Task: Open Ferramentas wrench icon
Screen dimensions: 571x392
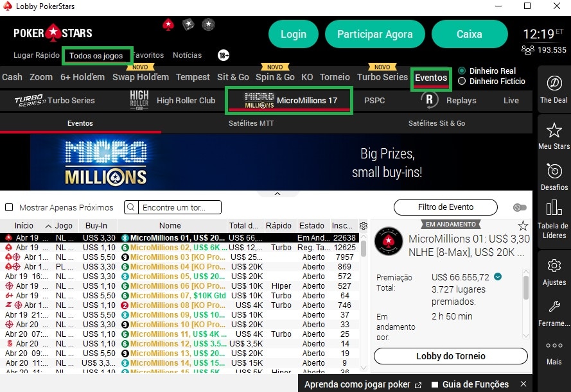Action: click(x=554, y=307)
